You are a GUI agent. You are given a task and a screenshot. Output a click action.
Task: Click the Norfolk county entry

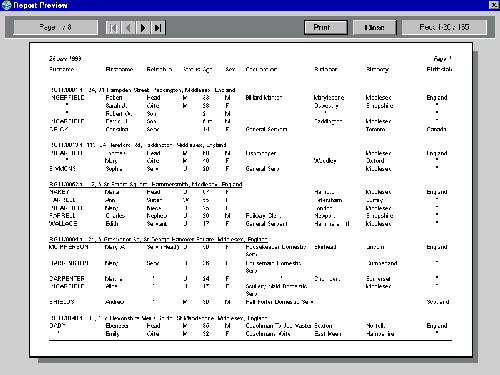375,326
